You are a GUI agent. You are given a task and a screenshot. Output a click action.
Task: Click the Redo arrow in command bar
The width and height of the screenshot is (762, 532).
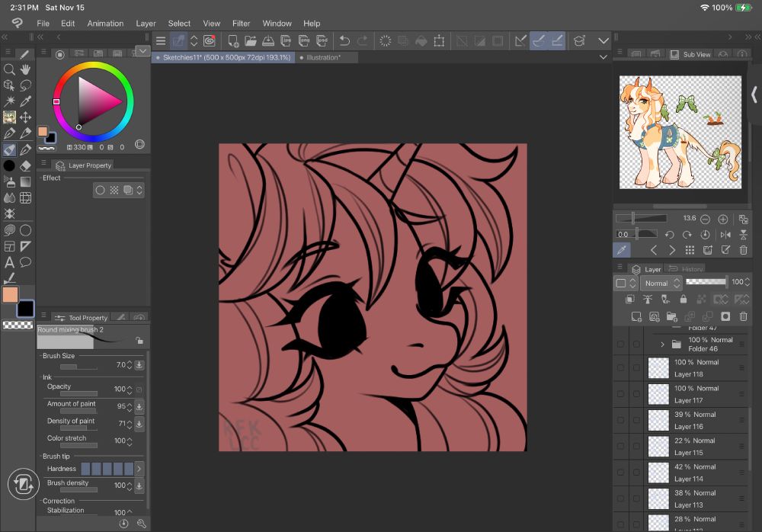coord(363,41)
